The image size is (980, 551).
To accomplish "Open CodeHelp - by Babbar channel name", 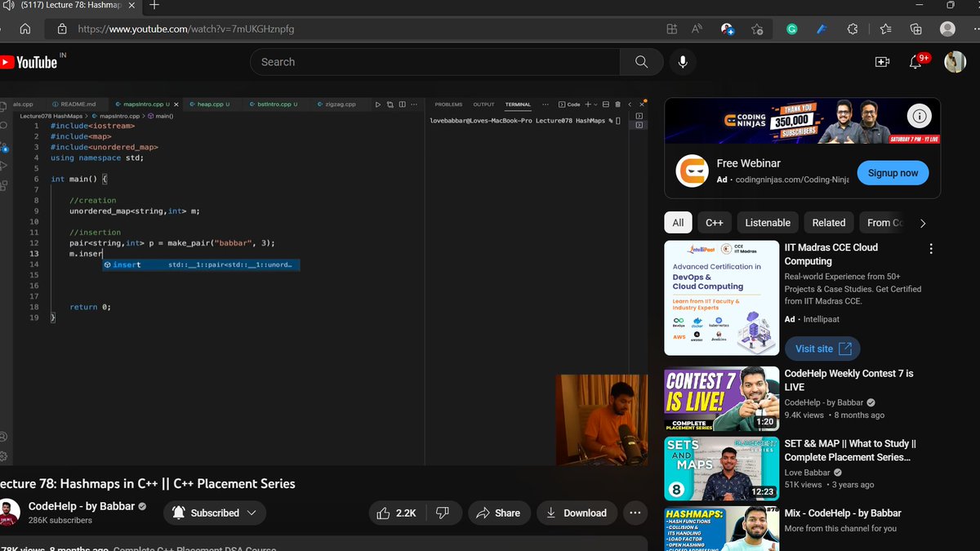I will [81, 506].
